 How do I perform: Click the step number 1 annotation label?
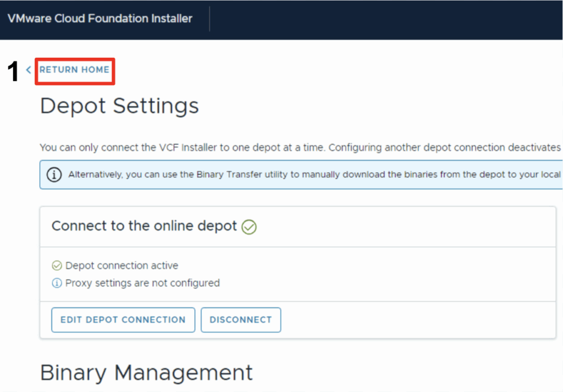pos(13,72)
